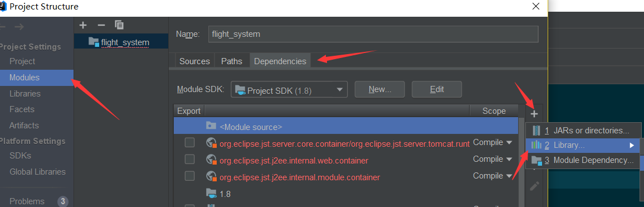This screenshot has height=207, width=644.
Task: Open Libraries in the sidebar
Action: tap(25, 94)
